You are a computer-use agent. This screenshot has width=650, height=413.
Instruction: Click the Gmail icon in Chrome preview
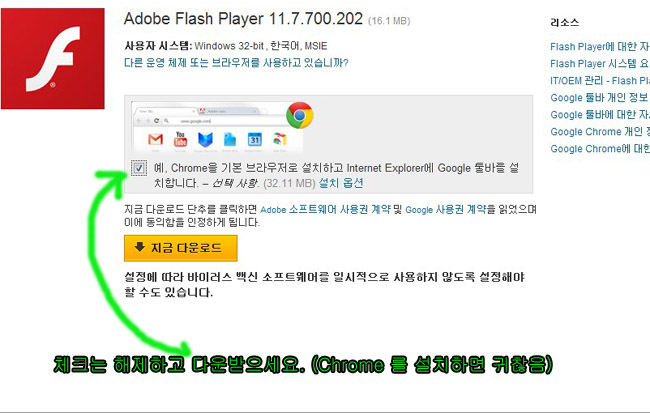coord(155,139)
